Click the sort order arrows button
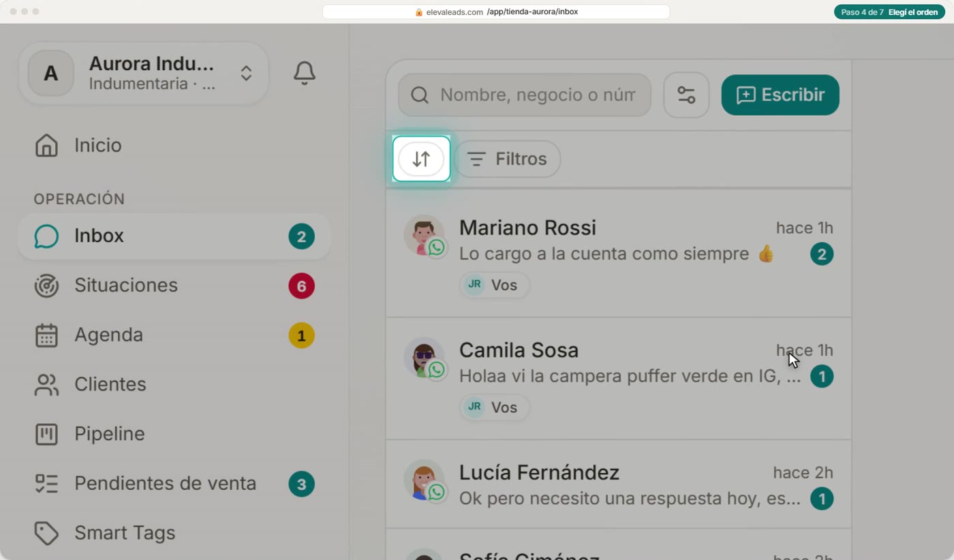 pyautogui.click(x=421, y=159)
